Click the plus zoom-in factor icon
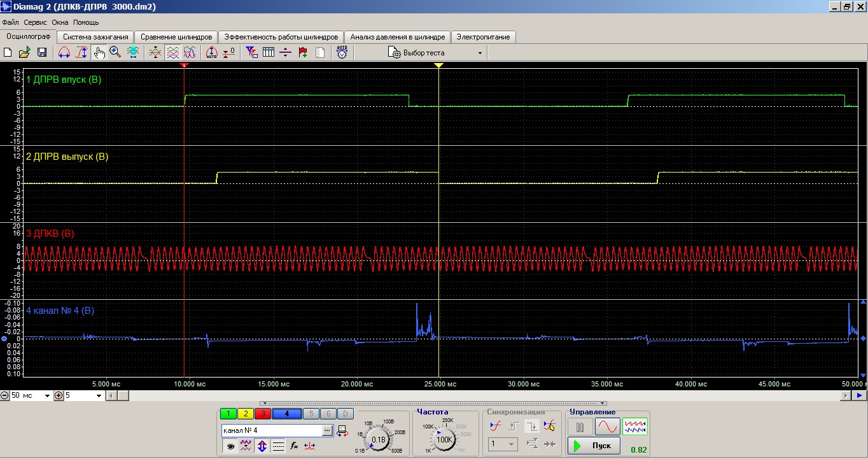Viewport: 868px width, 459px height. coord(59,396)
